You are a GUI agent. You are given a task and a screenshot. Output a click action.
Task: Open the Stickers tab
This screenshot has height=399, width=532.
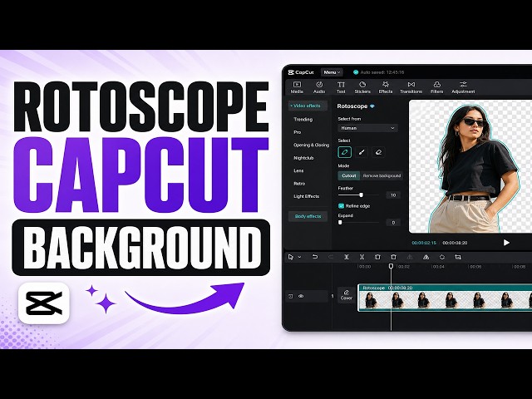tap(362, 87)
